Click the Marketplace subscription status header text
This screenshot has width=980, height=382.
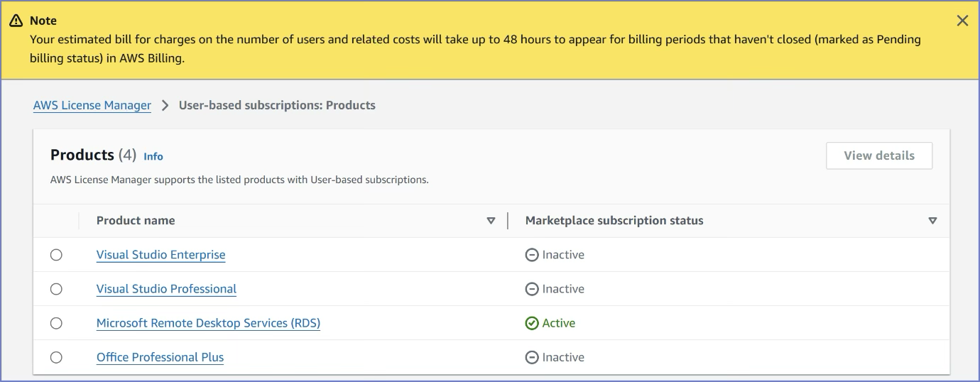pyautogui.click(x=614, y=221)
